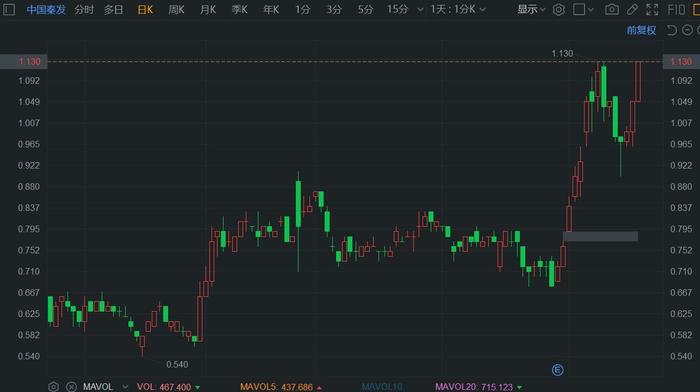Switch to 分时 intraday tab
The image size is (700, 392).
pos(84,9)
